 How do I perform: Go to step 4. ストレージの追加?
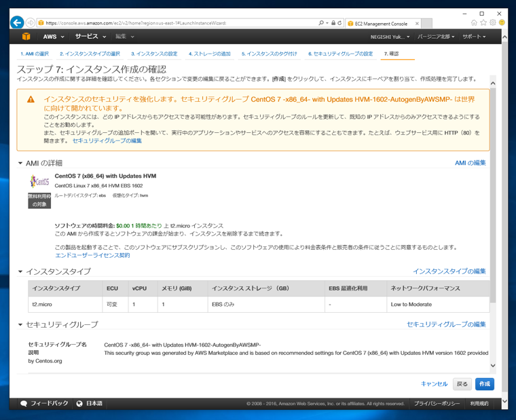coord(210,54)
